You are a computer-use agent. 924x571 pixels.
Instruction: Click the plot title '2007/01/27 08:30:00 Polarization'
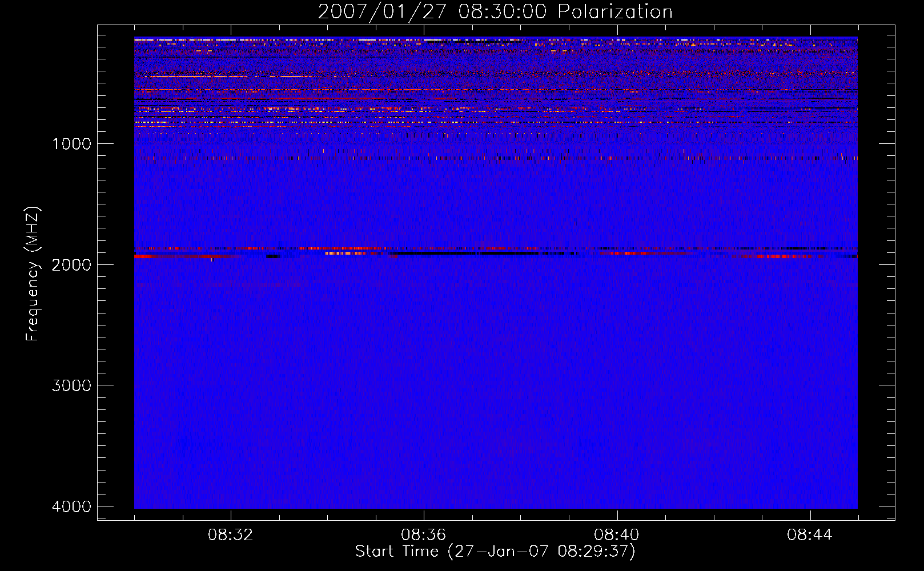[495, 11]
